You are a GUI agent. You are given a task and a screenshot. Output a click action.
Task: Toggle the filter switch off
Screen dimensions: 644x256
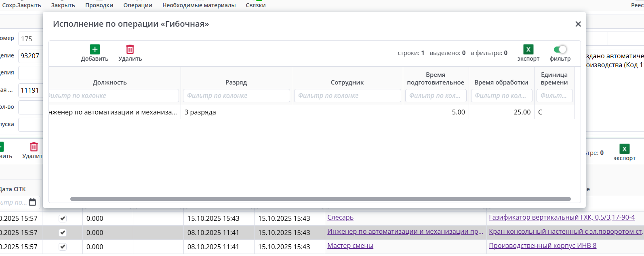pos(560,49)
